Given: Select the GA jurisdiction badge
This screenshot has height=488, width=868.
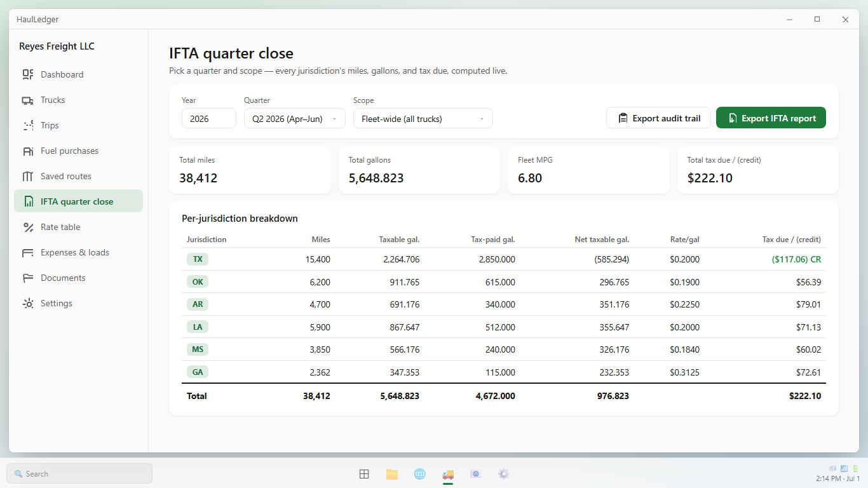Looking at the screenshot, I should click(x=198, y=372).
